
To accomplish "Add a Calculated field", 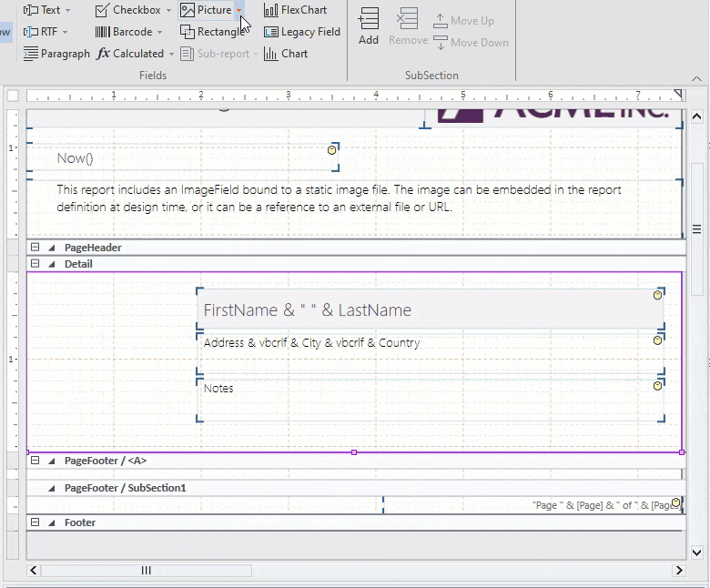I will click(130, 54).
